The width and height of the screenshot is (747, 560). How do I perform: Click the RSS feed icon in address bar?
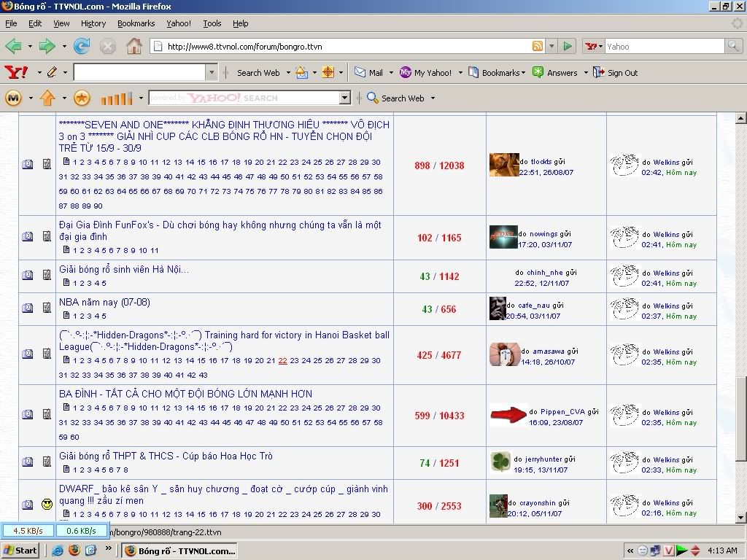[x=538, y=46]
